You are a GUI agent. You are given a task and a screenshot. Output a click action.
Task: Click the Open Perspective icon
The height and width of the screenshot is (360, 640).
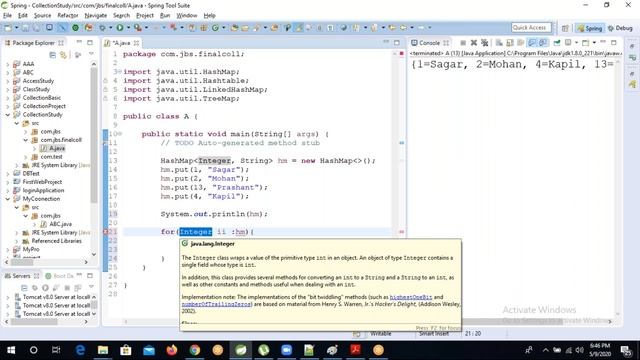click(565, 28)
